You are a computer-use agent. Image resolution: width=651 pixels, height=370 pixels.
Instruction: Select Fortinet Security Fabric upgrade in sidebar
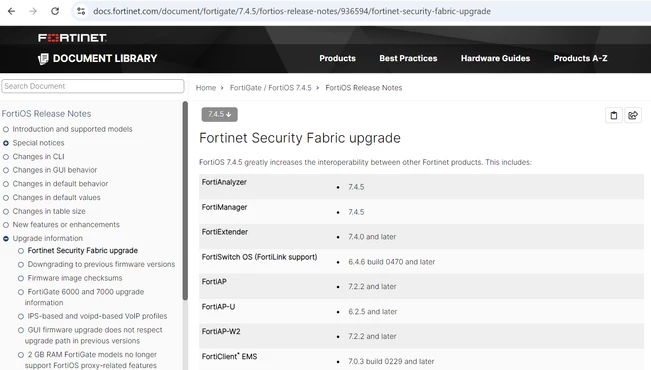point(83,250)
